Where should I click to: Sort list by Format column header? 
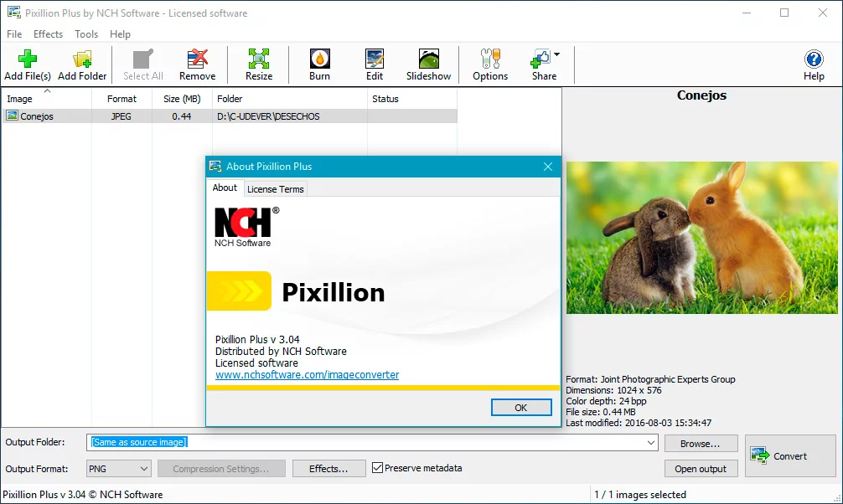(x=122, y=99)
